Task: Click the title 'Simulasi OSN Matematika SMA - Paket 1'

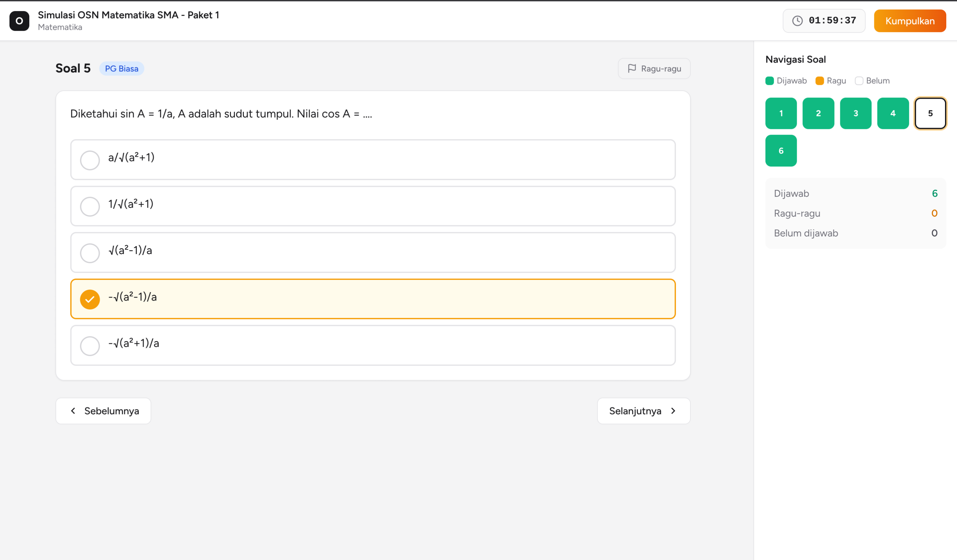Action: point(128,15)
